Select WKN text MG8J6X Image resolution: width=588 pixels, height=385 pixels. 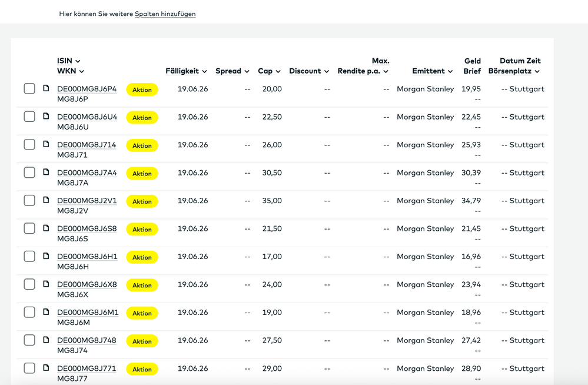[x=72, y=294]
